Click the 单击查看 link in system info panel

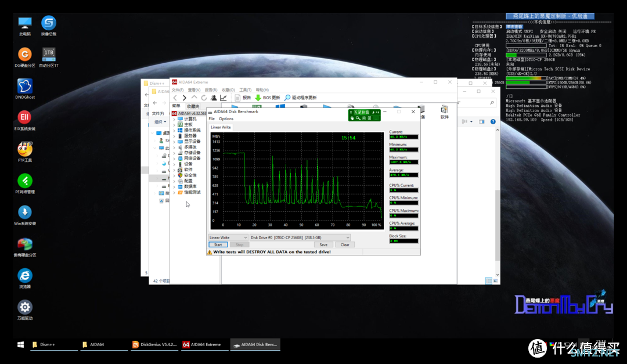click(514, 26)
